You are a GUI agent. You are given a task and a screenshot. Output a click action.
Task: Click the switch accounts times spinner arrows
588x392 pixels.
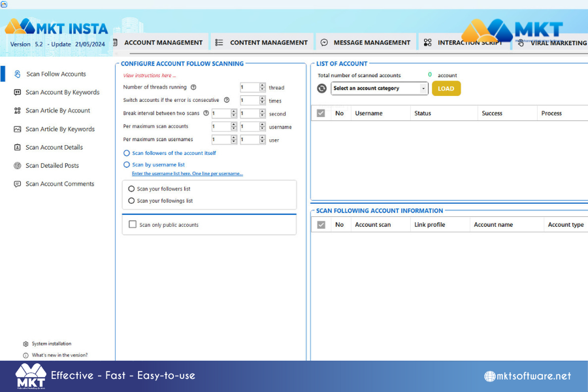pyautogui.click(x=262, y=101)
